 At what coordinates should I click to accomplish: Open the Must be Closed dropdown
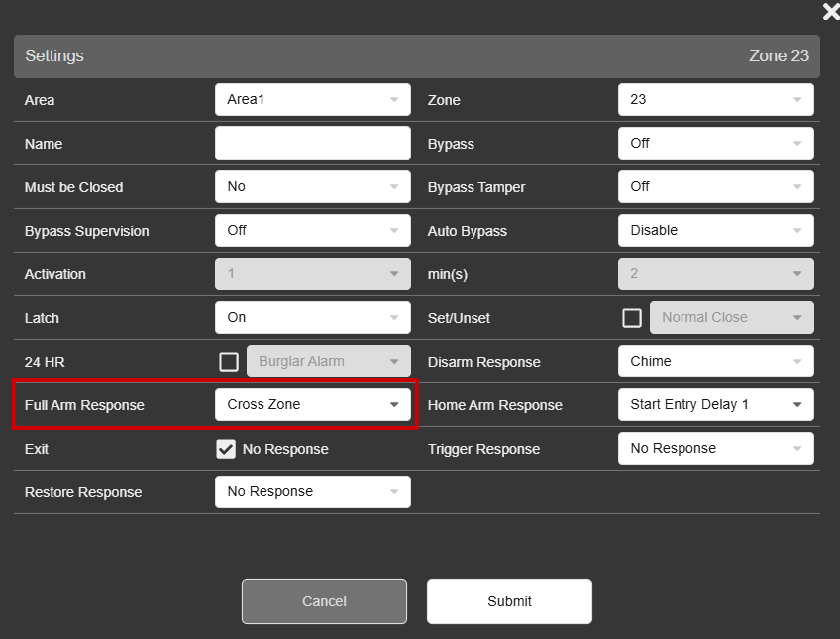tap(313, 187)
